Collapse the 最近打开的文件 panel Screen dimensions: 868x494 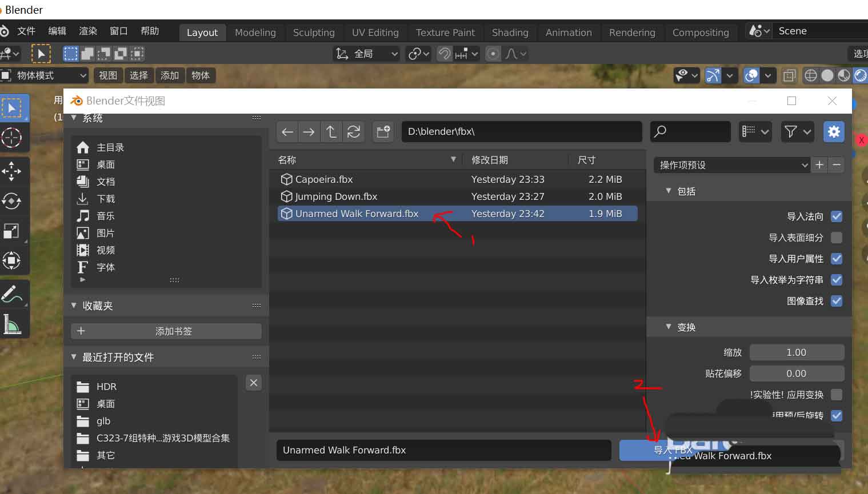(74, 357)
